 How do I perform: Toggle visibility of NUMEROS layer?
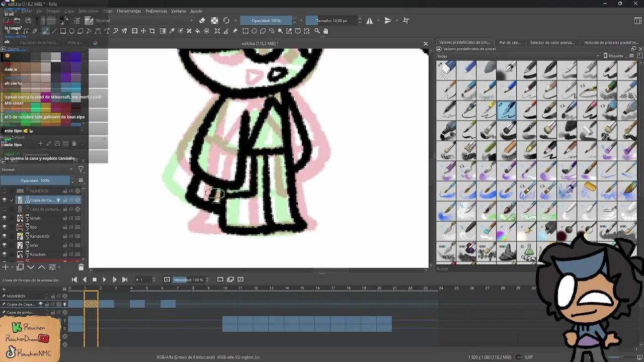pos(5,191)
